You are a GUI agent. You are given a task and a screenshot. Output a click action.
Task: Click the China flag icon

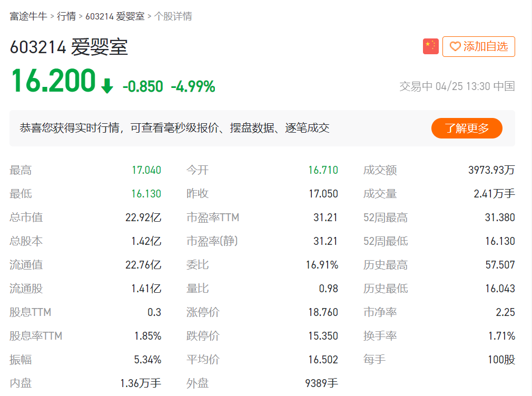[x=430, y=46]
